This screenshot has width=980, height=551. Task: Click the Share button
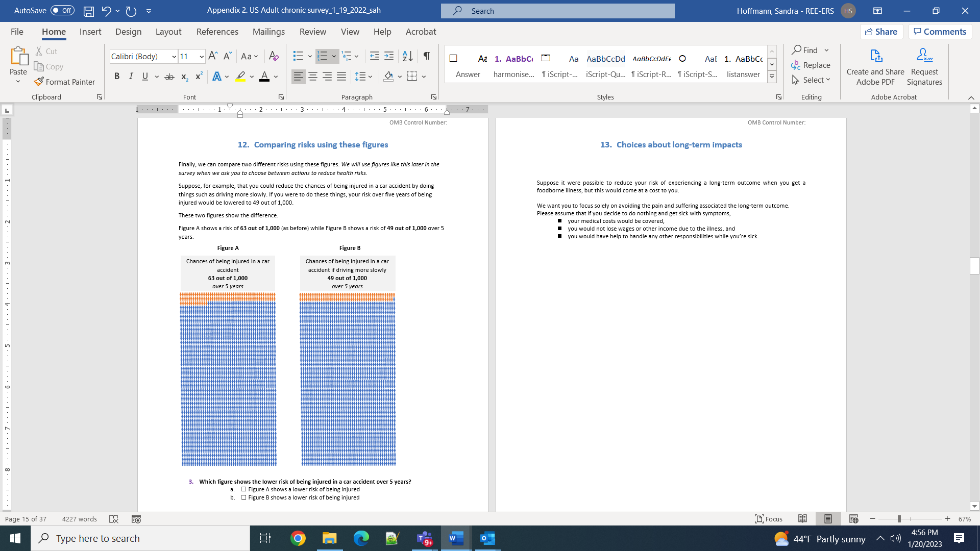(x=881, y=32)
